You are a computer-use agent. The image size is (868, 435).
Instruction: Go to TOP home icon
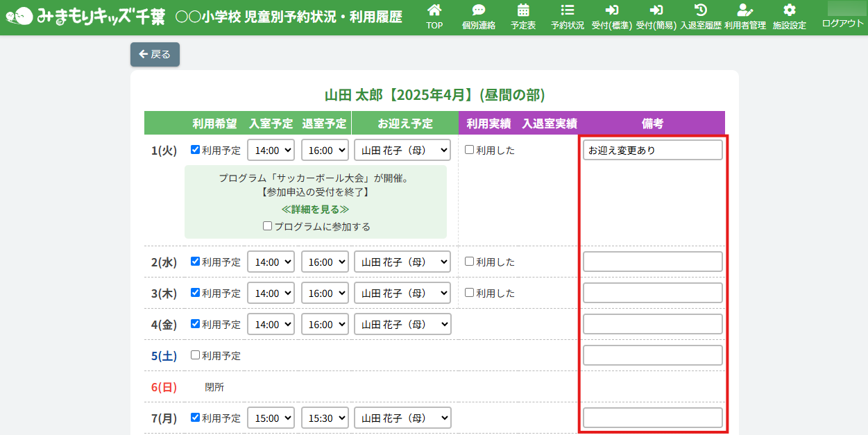434,10
